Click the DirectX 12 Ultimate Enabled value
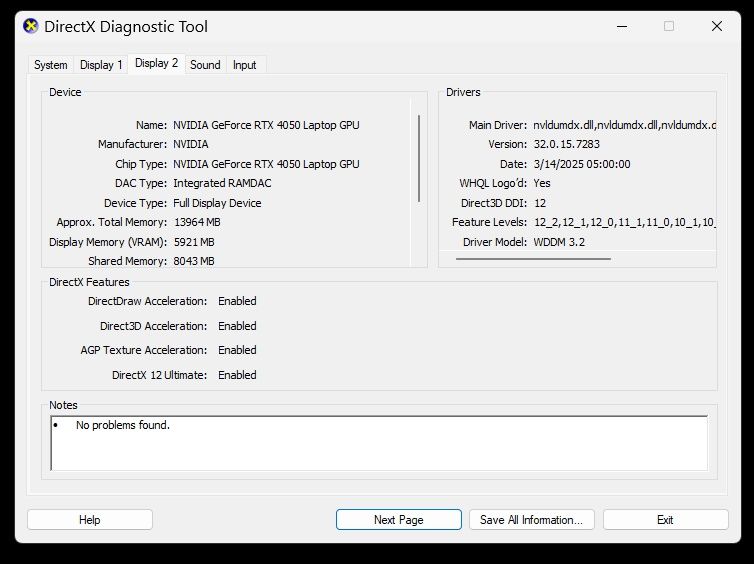Viewport: 754px width, 564px height. (x=237, y=375)
